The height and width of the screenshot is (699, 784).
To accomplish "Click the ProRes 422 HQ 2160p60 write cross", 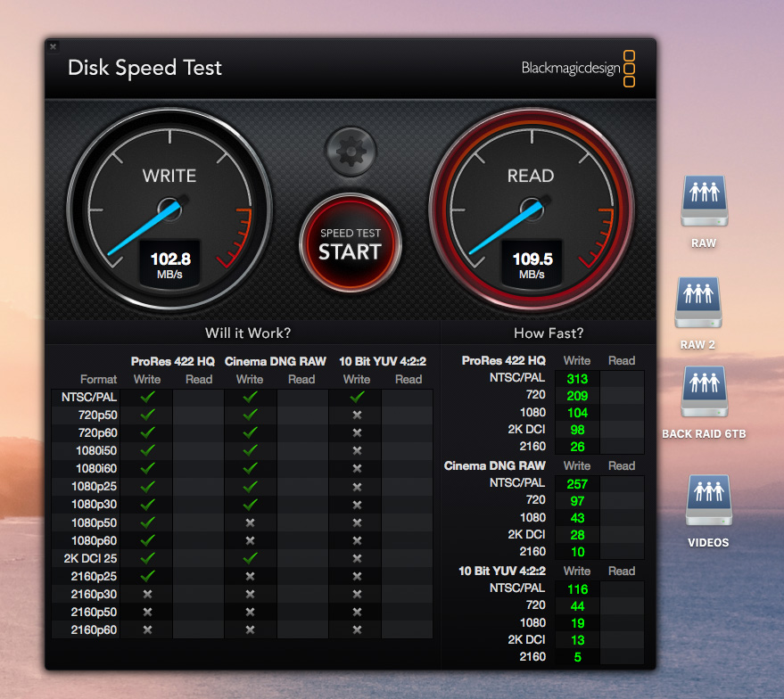I will (x=147, y=630).
